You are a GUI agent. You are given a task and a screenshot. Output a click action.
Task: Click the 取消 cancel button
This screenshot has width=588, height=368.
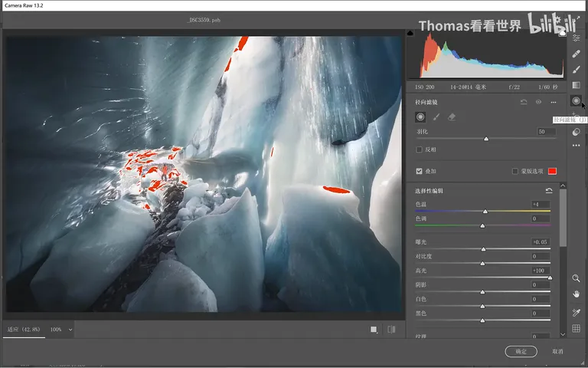click(x=557, y=351)
